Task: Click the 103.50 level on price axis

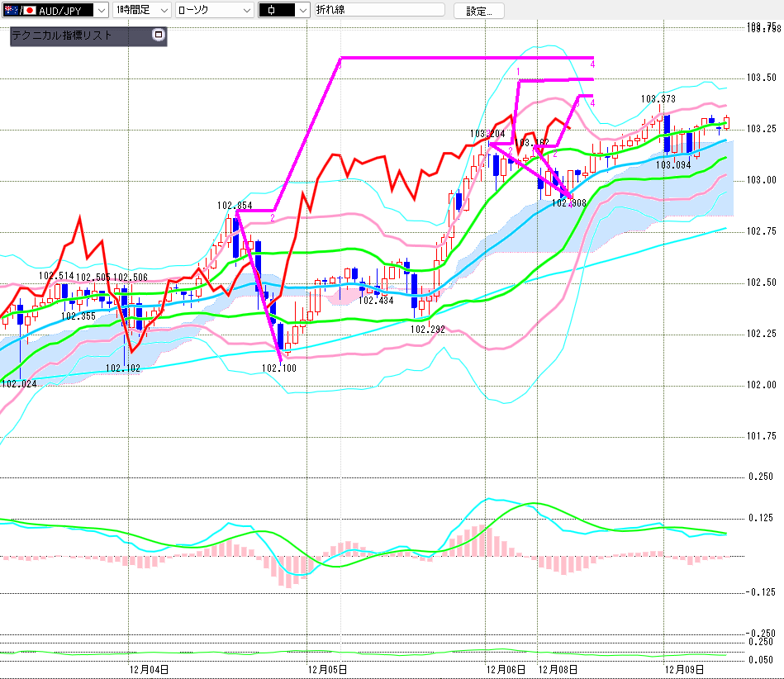Action: (x=761, y=78)
